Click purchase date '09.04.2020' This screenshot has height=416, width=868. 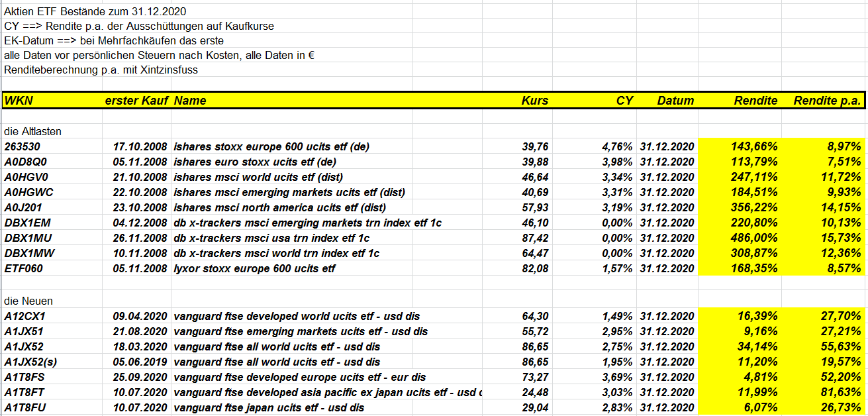(x=140, y=317)
